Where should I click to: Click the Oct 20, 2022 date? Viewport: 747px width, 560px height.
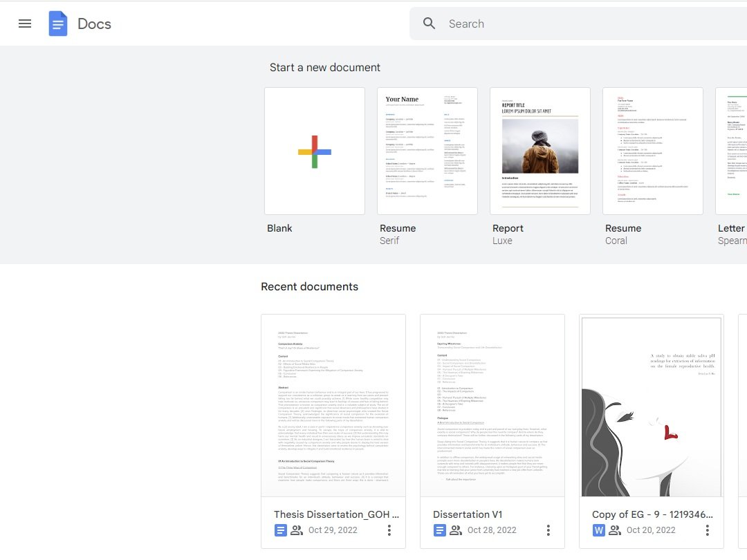(x=651, y=530)
